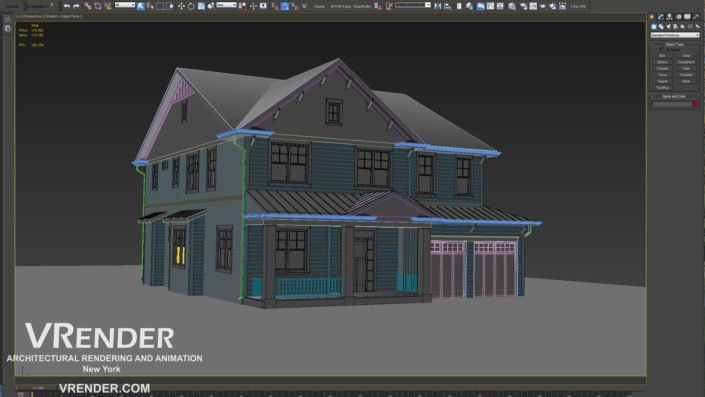Toggle Keyboard Shortcut Override
This screenshot has height=397, width=705.
click(x=263, y=6)
